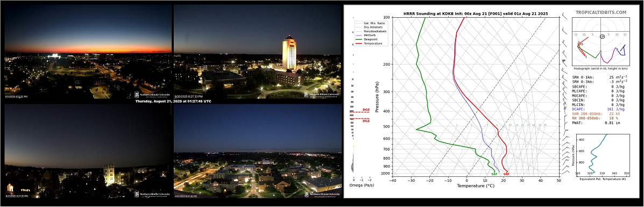644x207 pixels.
Task: Click the sunset horizon webcam view
Action: [88, 52]
